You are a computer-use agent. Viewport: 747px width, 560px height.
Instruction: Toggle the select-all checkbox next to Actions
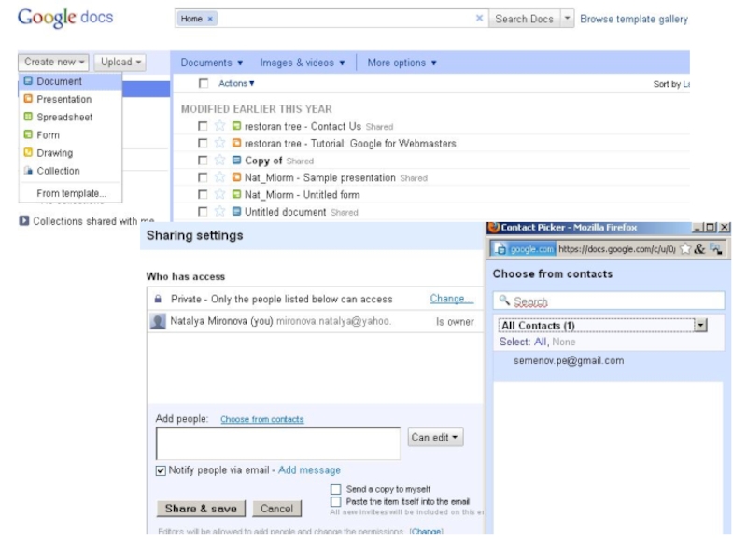coord(204,83)
